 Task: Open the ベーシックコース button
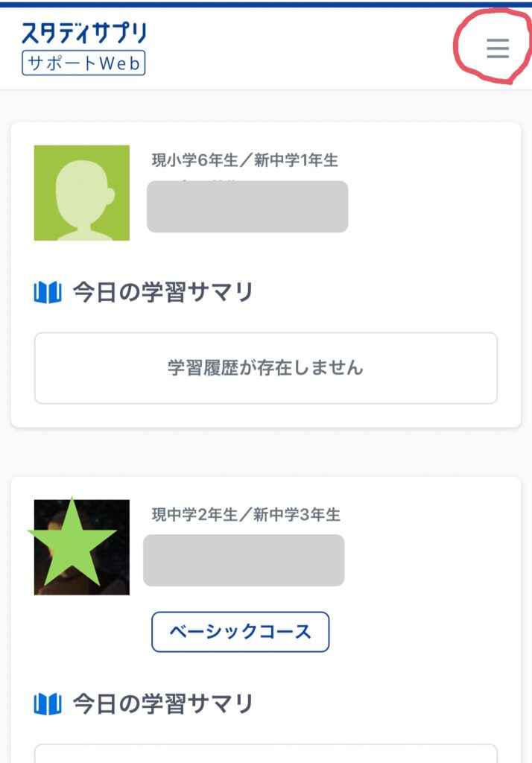coord(240,631)
